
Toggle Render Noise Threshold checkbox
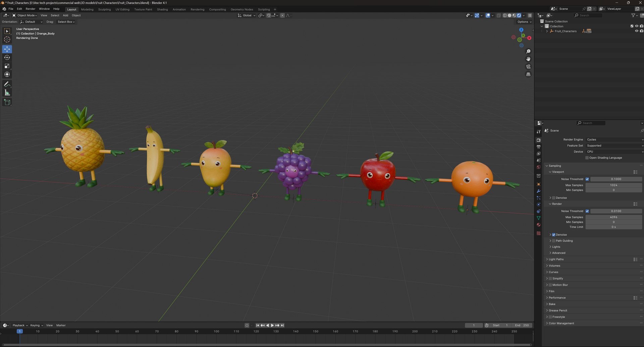pyautogui.click(x=587, y=211)
